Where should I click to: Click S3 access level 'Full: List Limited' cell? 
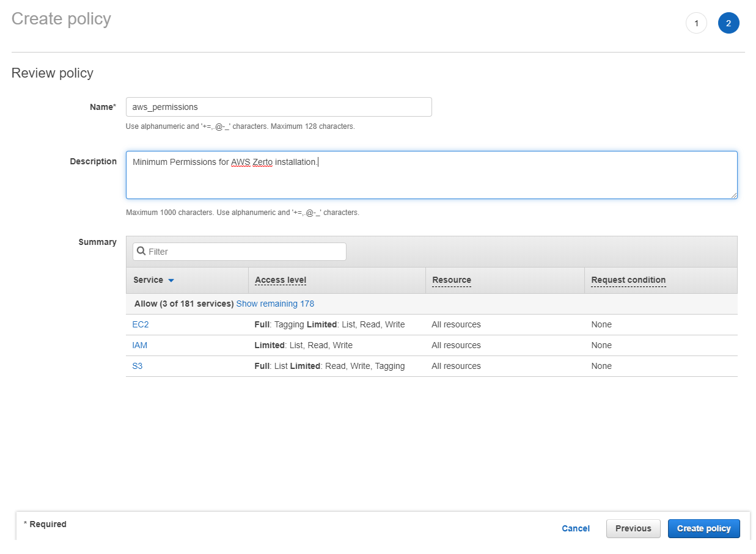[329, 366]
